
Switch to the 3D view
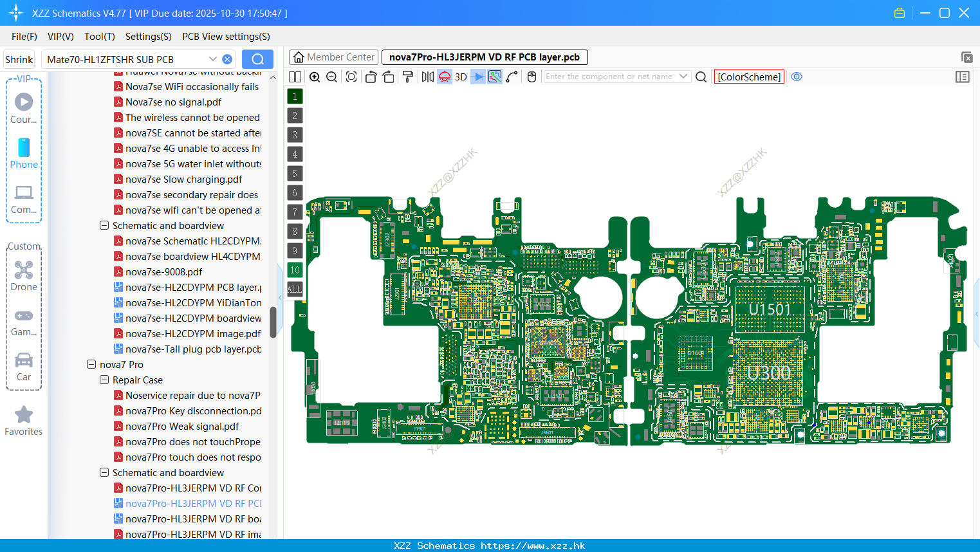coord(461,77)
